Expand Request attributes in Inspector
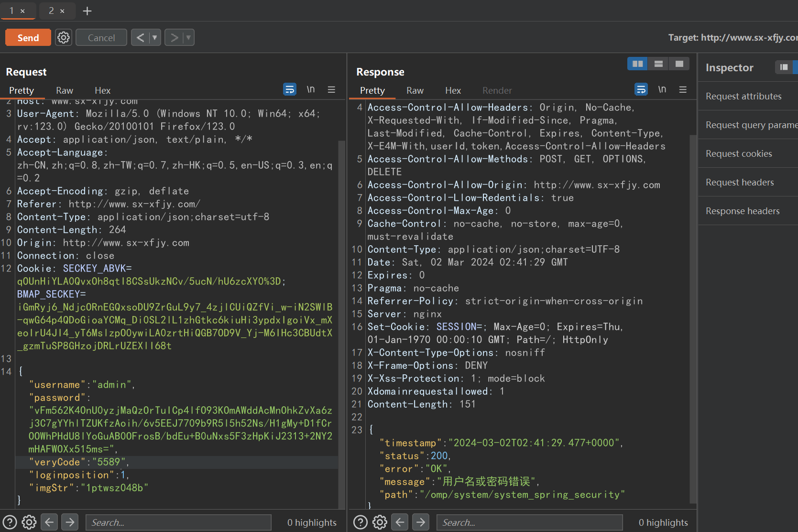 tap(748, 96)
